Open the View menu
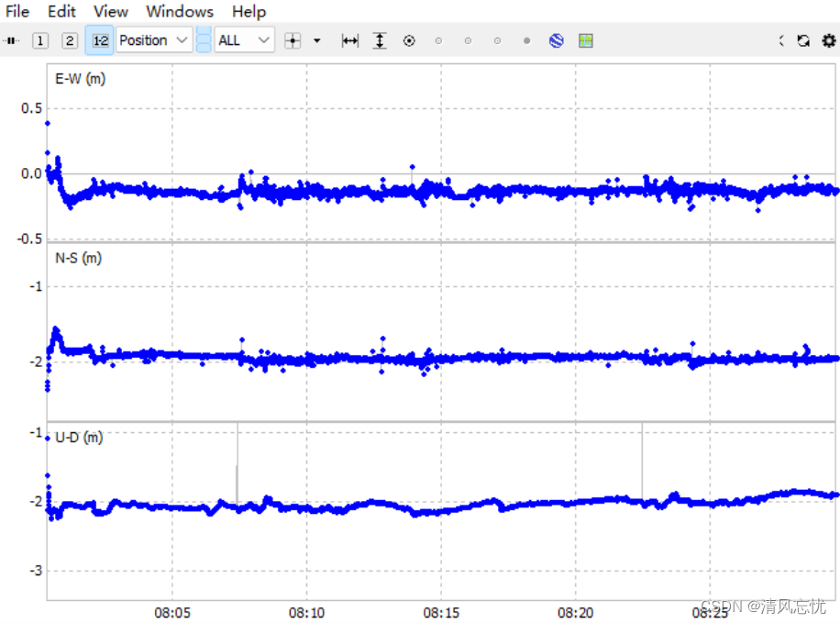This screenshot has height=623, width=840. click(111, 11)
